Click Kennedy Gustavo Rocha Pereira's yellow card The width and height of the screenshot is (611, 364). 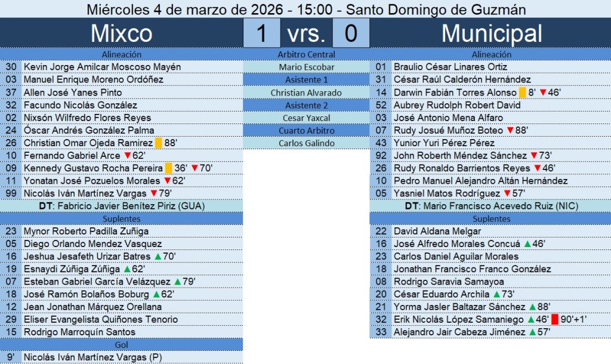pos(168,168)
